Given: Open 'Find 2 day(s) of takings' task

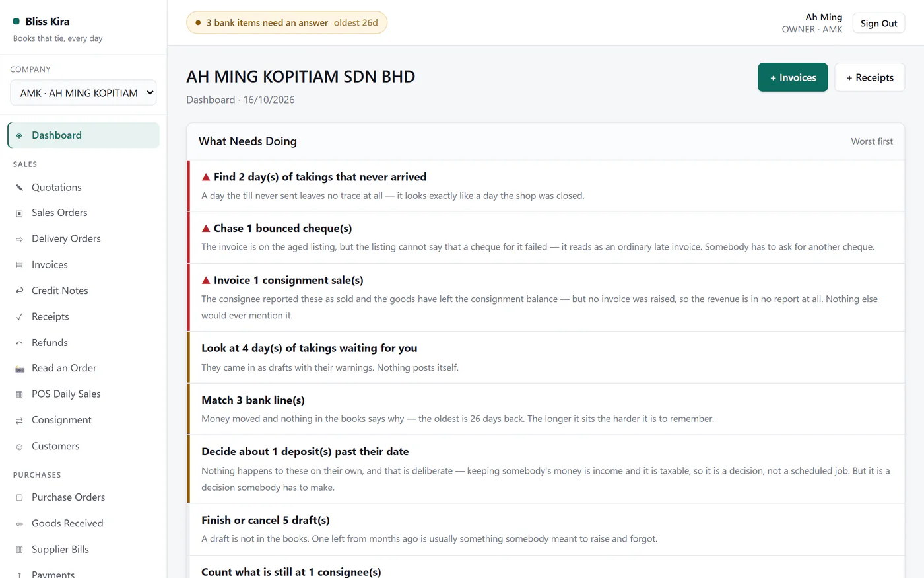Looking at the screenshot, I should coord(546,186).
